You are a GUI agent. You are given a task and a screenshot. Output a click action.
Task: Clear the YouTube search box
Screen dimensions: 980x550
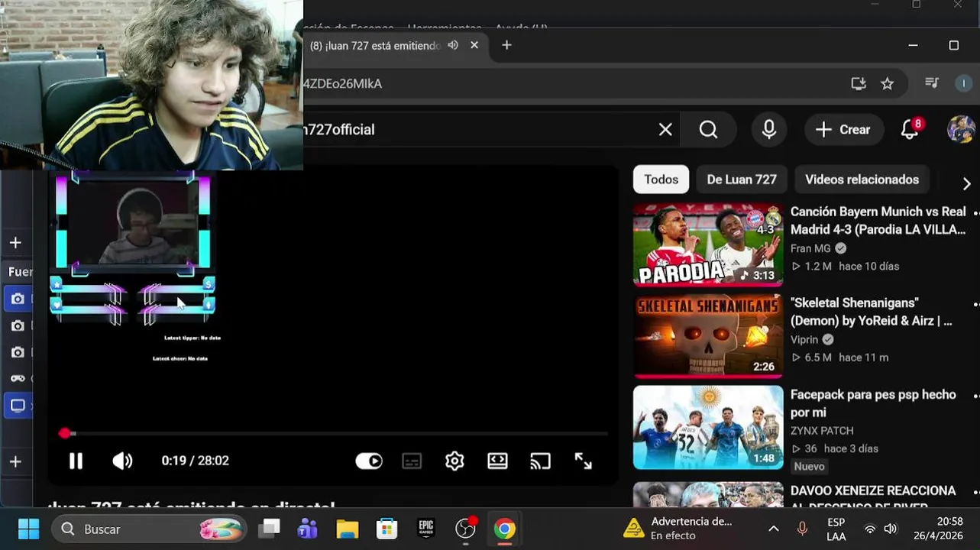(x=665, y=130)
